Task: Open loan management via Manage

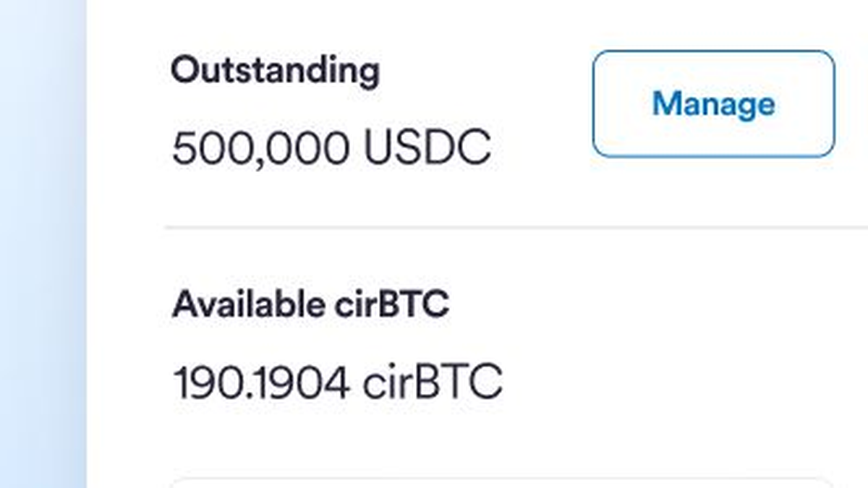Action: tap(713, 103)
